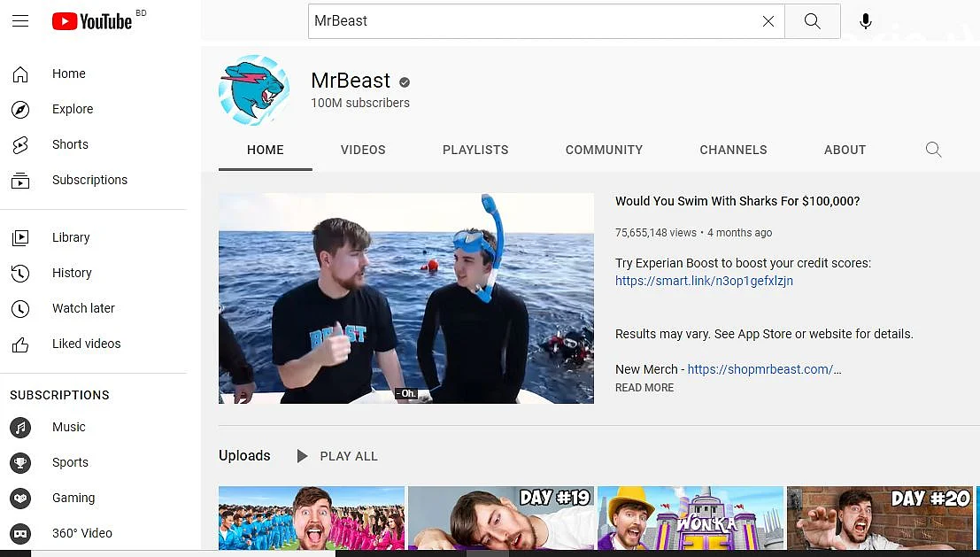Open the shopmrbeast.com merch link
Screen dimensions: 980x557
(x=764, y=369)
